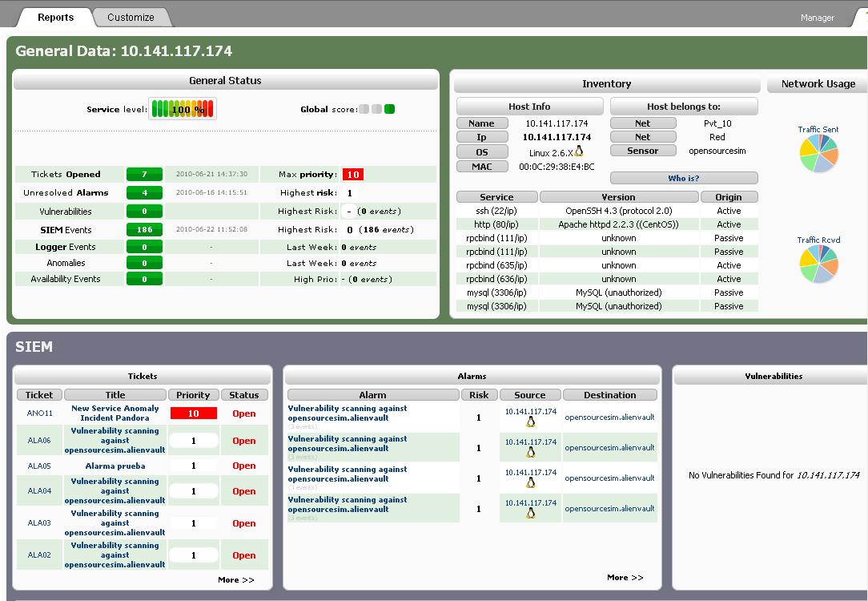
Task: Click the green Tickets Opened count 7
Action: pyautogui.click(x=144, y=174)
